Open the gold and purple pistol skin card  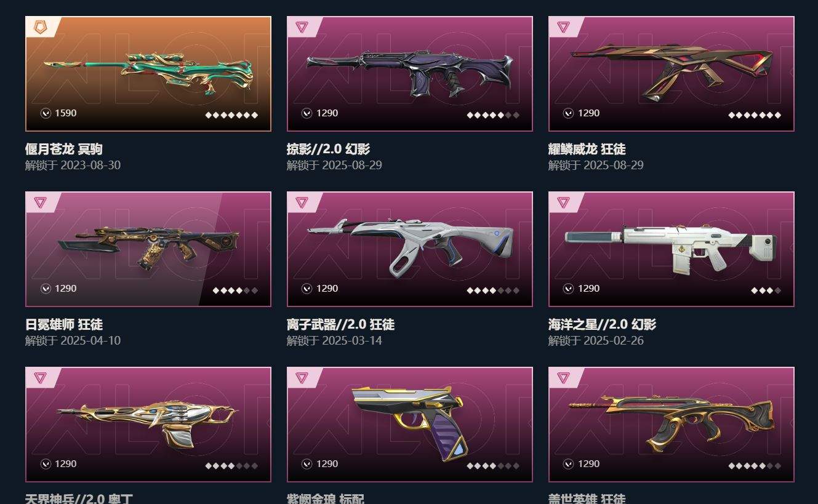[410, 425]
